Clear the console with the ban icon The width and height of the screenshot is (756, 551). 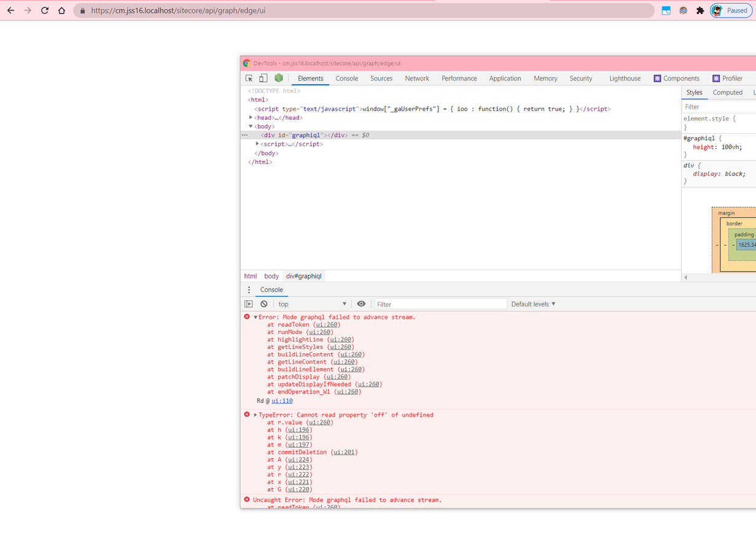point(264,304)
